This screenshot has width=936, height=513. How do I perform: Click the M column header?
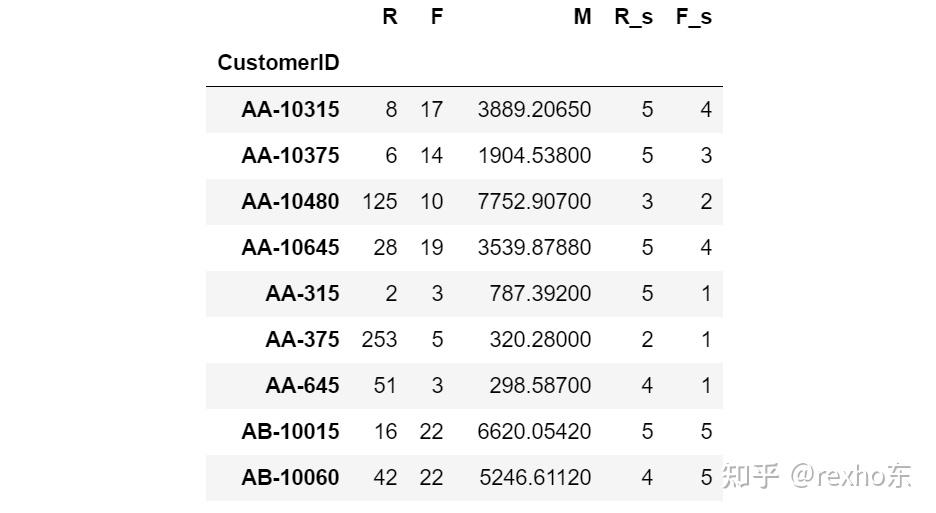582,17
